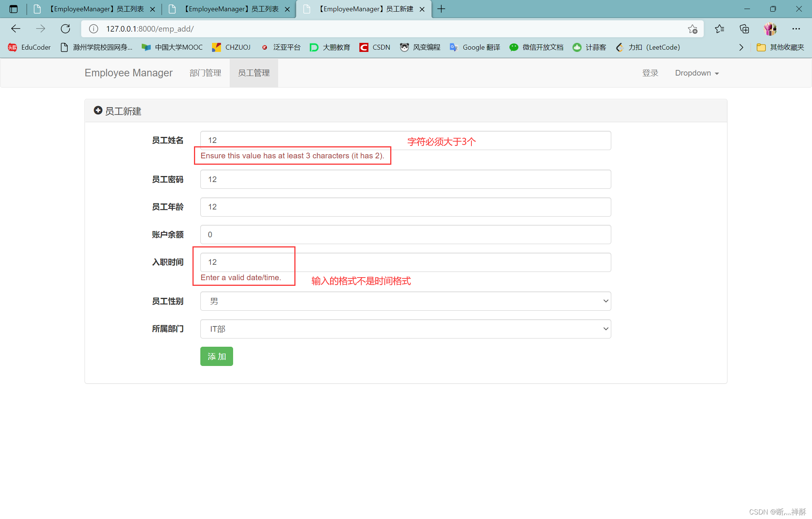This screenshot has width=812, height=519.
Task: Select the 员工新建 browser tab
Action: (x=364, y=9)
